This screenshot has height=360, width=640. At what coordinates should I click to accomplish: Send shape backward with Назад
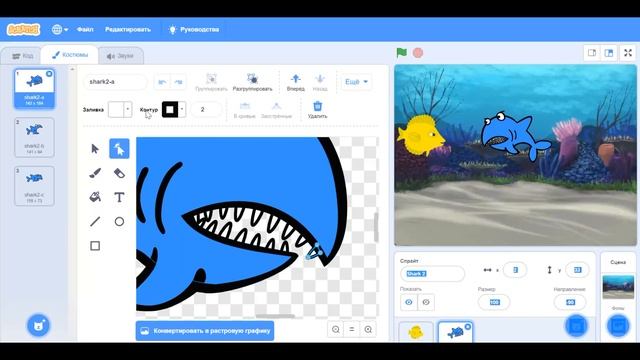coord(320,82)
